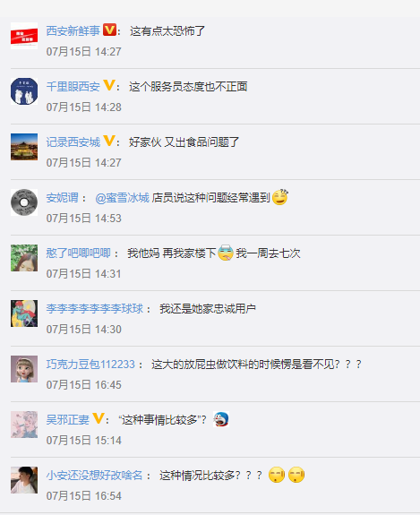Click the sick-face emoji in 憨了吧唧吧唧's comment
Viewport: 420px width, 515px height.
226,253
